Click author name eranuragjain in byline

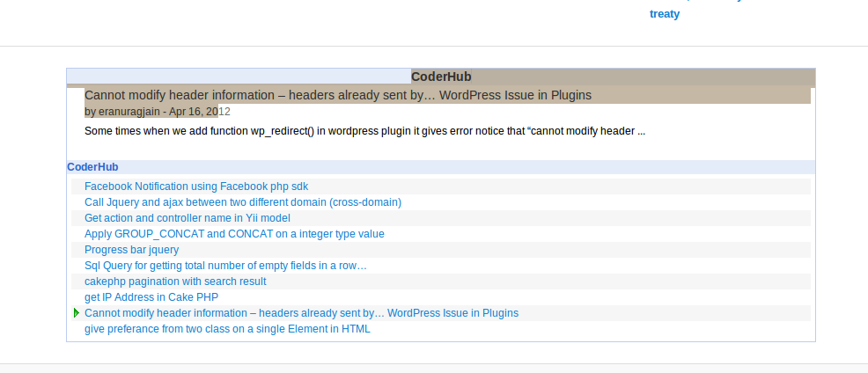click(x=129, y=112)
